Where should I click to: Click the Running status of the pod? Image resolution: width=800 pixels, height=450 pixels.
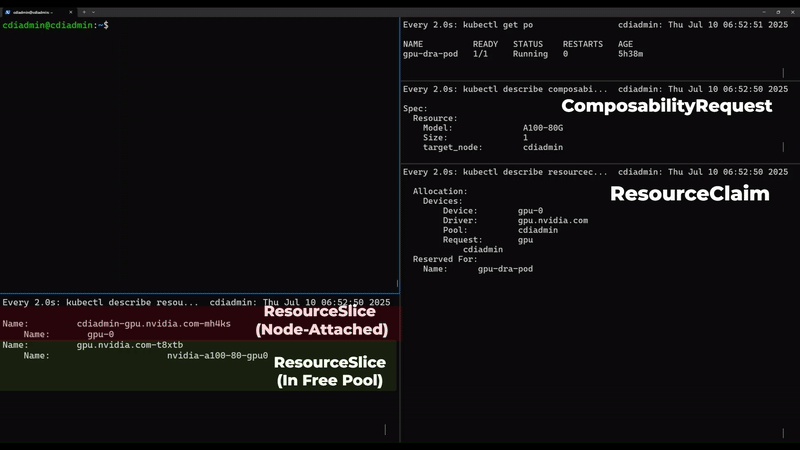[x=530, y=54]
